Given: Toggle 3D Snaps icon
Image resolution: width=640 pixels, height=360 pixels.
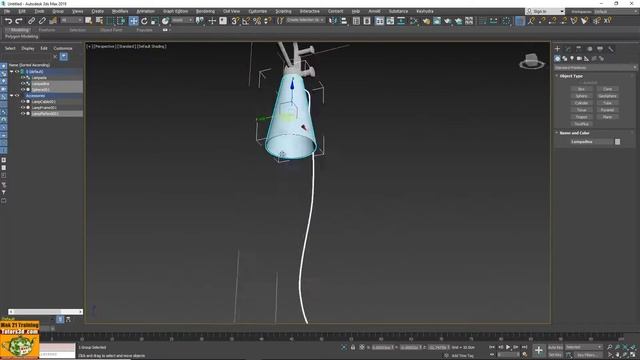Looking at the screenshot, I should coord(235,21).
